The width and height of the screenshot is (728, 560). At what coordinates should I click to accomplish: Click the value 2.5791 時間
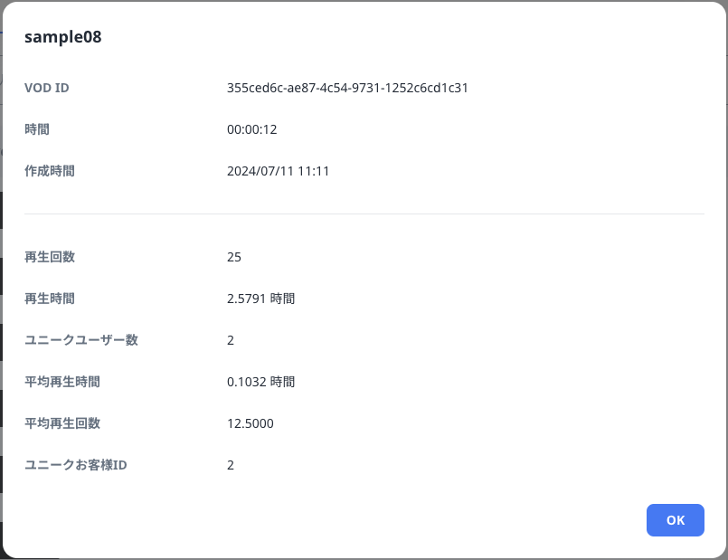coord(260,299)
